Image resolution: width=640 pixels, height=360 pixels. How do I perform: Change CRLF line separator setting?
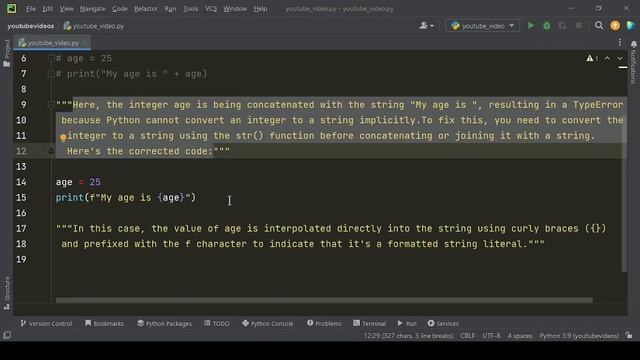point(467,336)
